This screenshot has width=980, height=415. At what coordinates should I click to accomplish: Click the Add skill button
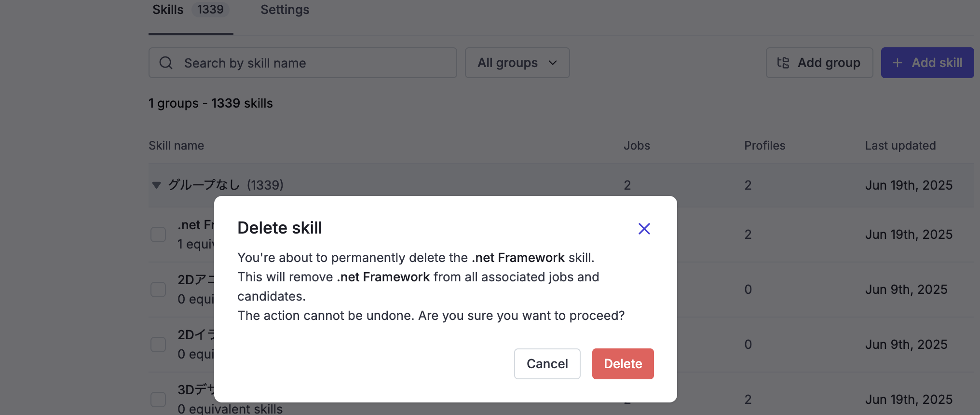927,63
